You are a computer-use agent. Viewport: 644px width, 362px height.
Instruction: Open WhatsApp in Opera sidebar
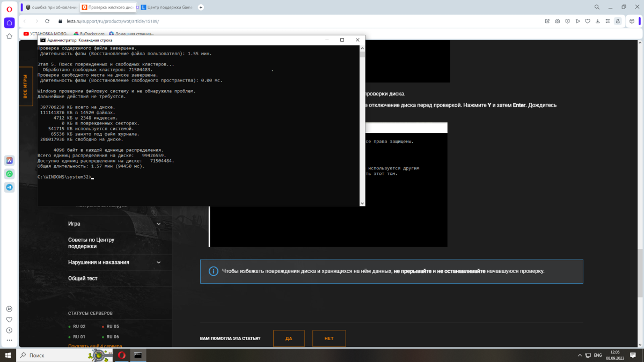9,174
